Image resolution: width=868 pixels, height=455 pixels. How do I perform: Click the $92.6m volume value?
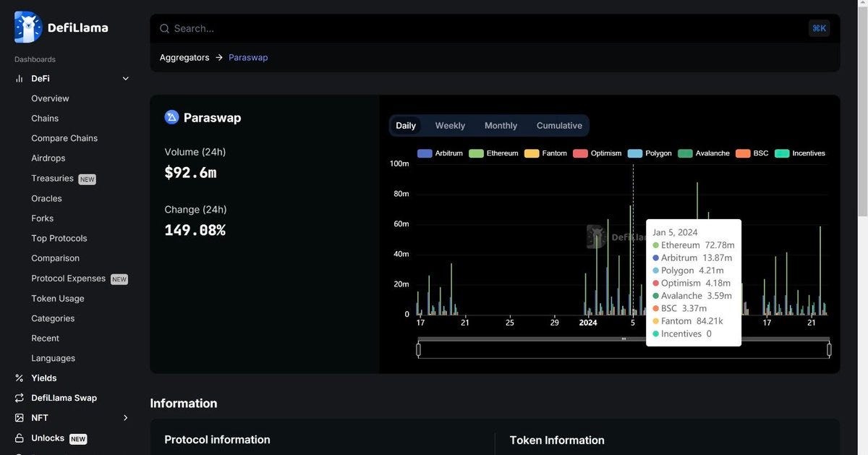click(190, 172)
